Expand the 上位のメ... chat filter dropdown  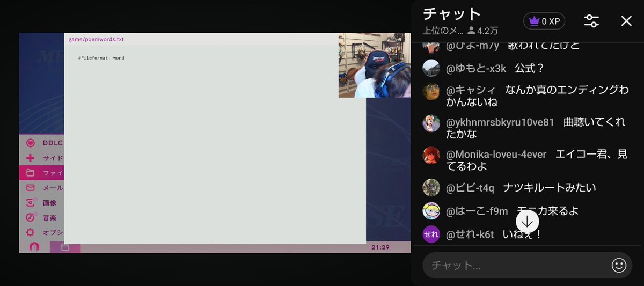[443, 31]
